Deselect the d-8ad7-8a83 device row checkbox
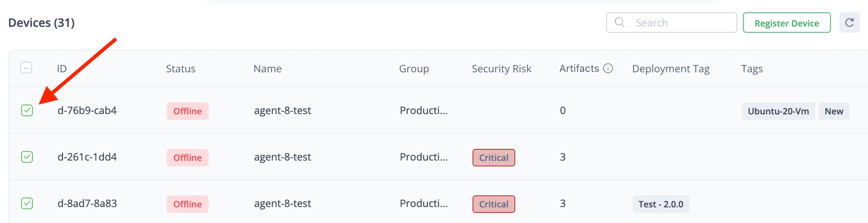This screenshot has height=223, width=868. (27, 203)
